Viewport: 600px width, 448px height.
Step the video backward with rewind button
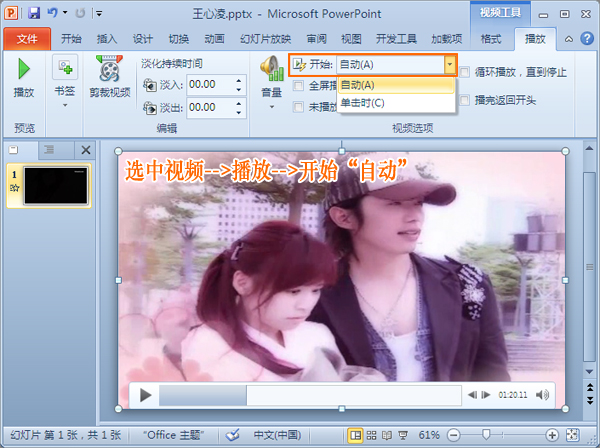pyautogui.click(x=473, y=395)
